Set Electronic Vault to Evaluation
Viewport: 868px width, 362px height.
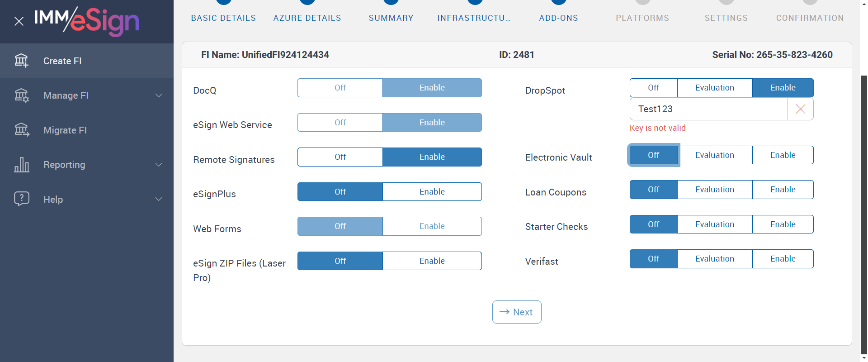715,155
